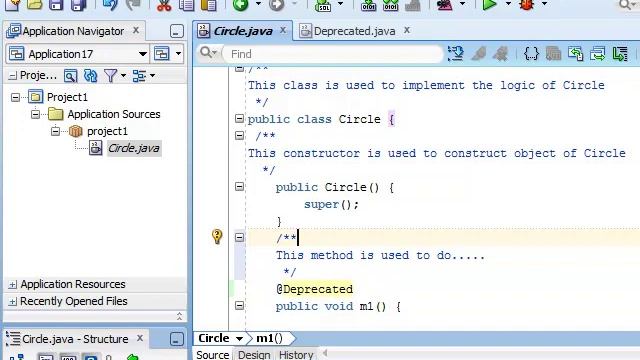Collapse the Project1 tree node

[15, 97]
